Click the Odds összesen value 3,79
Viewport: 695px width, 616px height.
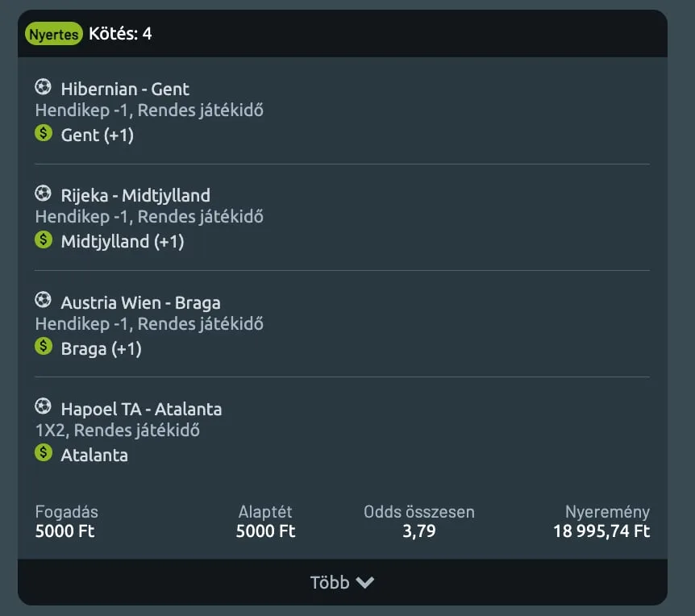pyautogui.click(x=419, y=531)
